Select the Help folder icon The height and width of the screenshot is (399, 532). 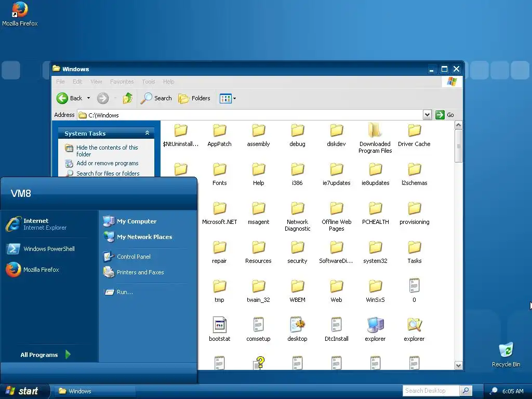pyautogui.click(x=259, y=169)
